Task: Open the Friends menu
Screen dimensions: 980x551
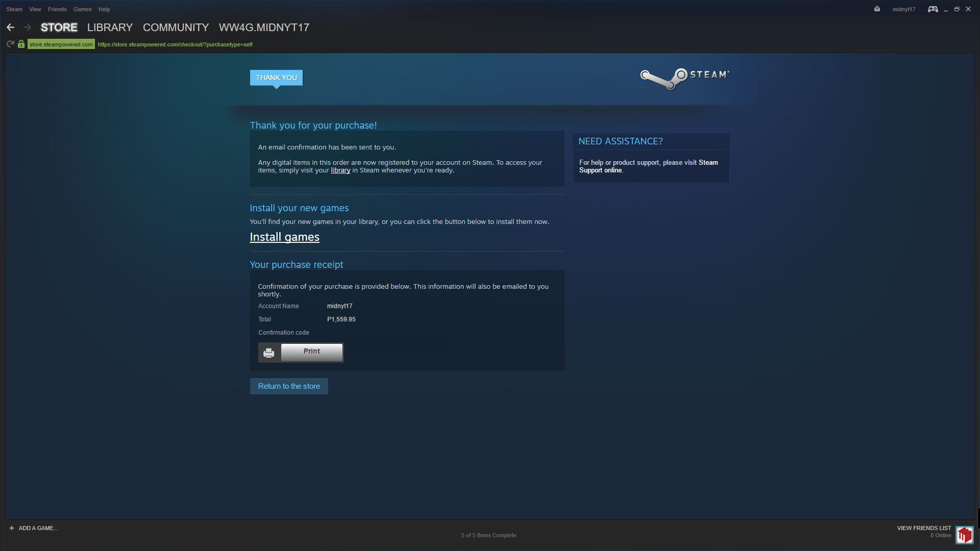Action: pos(57,9)
